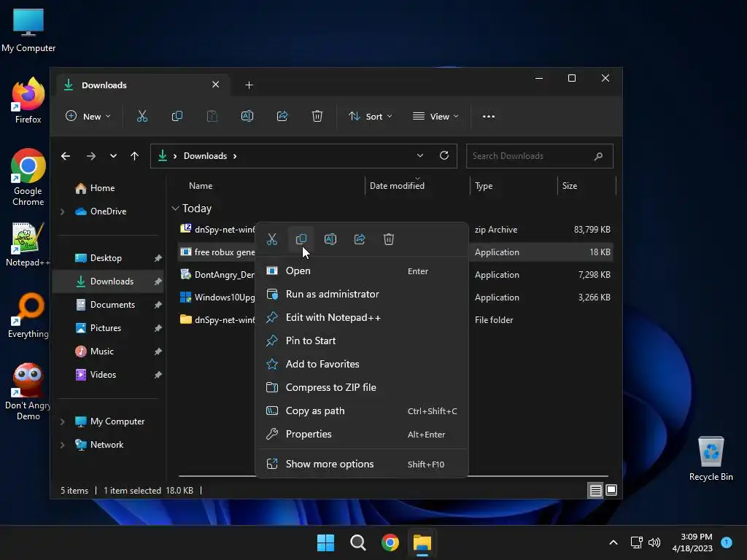The image size is (747, 560).
Task: Open the See more ellipsis menu
Action: click(x=488, y=116)
